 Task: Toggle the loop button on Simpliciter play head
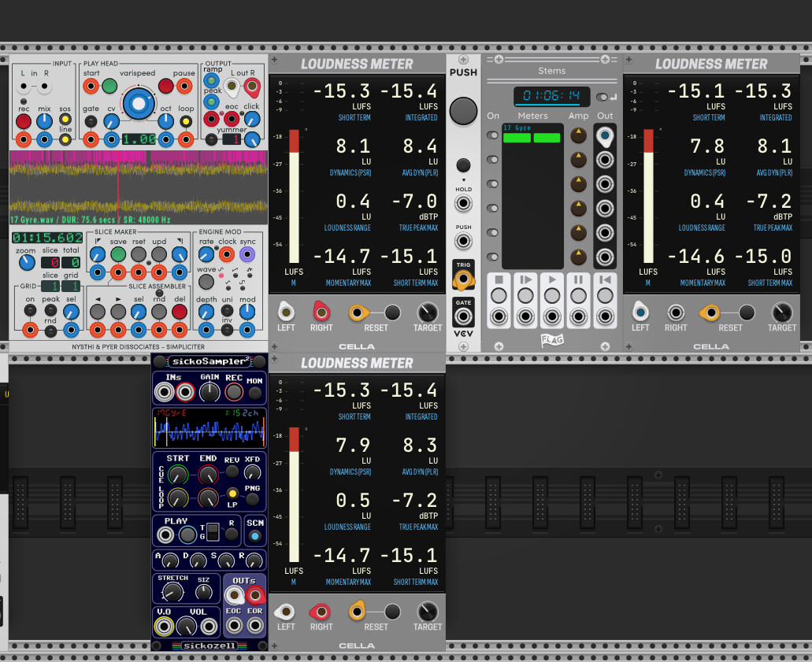(185, 122)
